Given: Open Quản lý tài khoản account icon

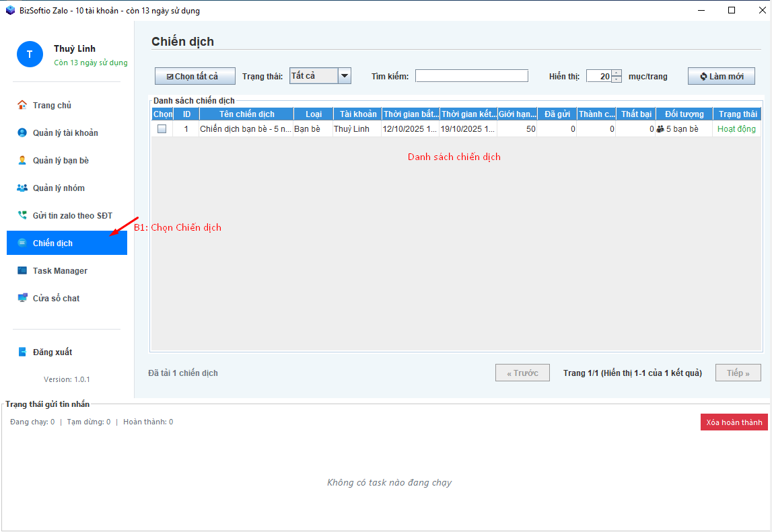Looking at the screenshot, I should click(22, 132).
